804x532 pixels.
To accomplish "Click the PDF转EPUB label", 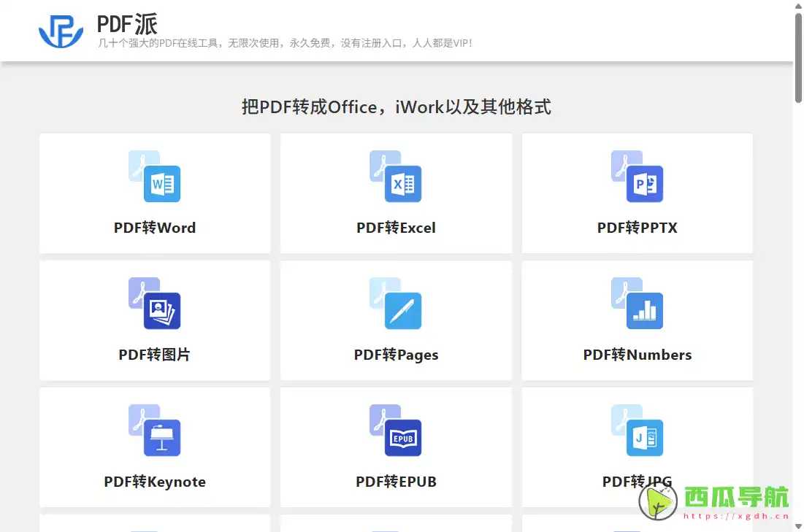I will tap(396, 482).
